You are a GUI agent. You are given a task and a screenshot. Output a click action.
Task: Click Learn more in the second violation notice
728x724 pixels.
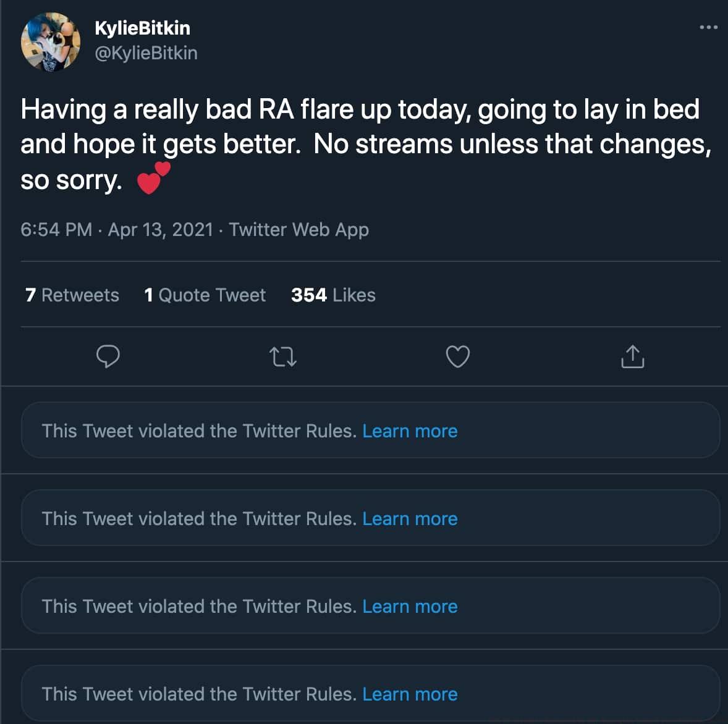[x=410, y=518]
